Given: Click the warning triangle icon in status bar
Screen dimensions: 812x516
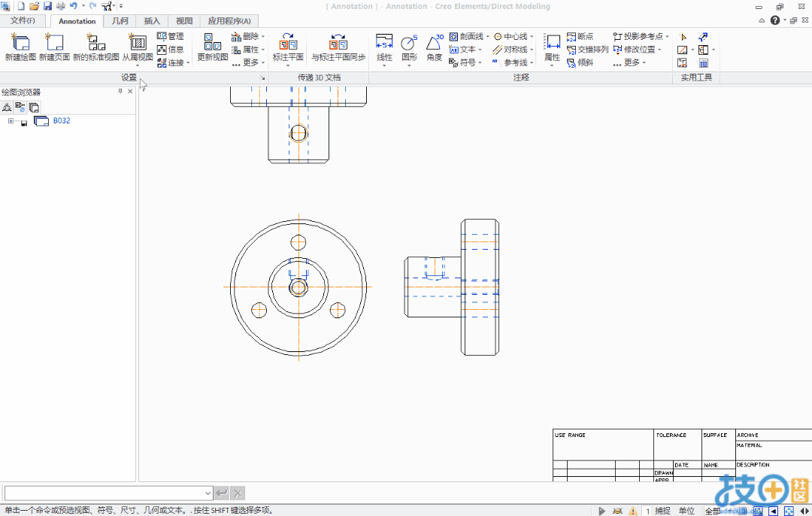Looking at the screenshot, I should click(x=633, y=511).
